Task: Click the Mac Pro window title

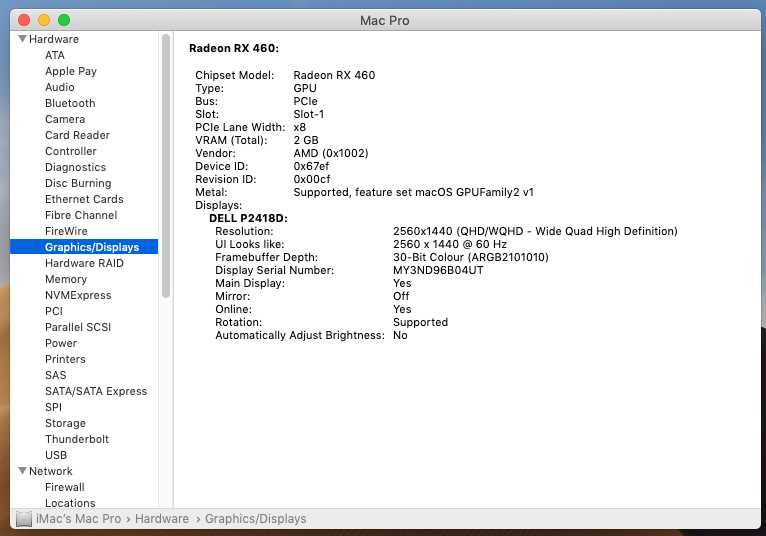Action: tap(384, 21)
